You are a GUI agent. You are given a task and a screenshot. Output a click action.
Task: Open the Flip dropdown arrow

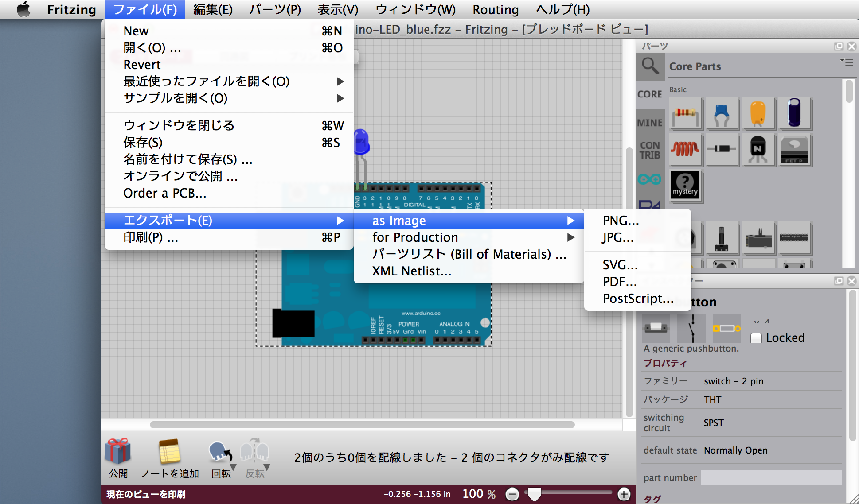[267, 467]
